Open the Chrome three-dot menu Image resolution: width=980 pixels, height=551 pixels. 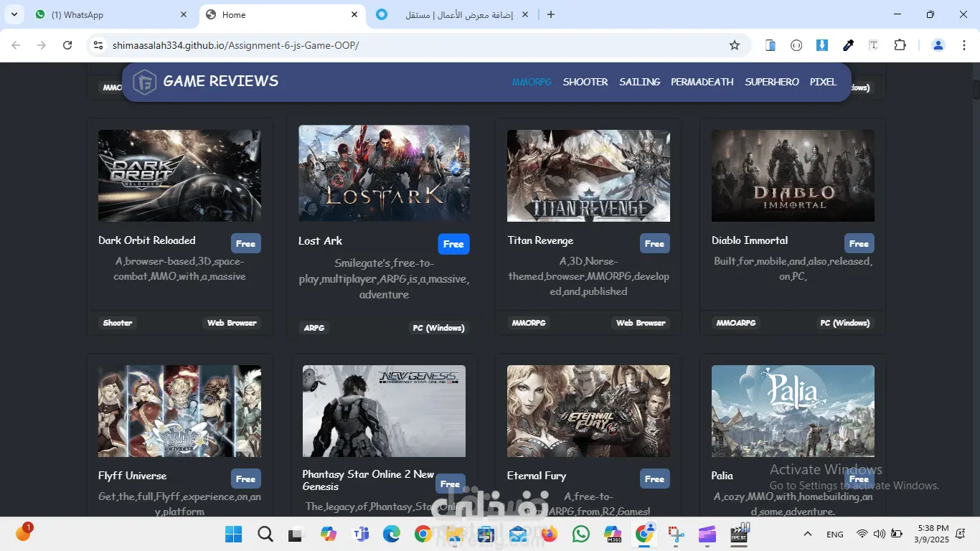963,45
